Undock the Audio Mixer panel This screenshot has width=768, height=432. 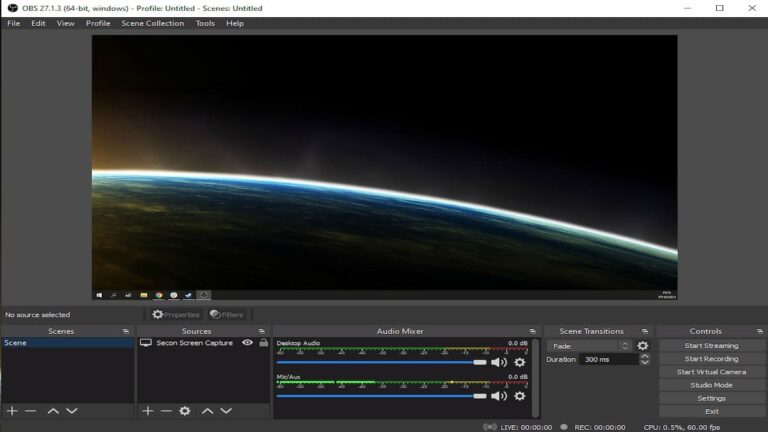(x=533, y=331)
